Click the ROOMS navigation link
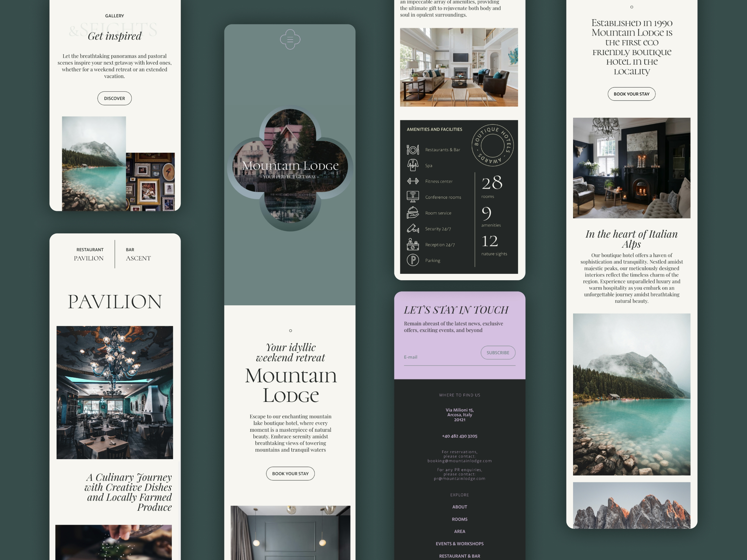Image resolution: width=747 pixels, height=560 pixels. click(x=459, y=519)
